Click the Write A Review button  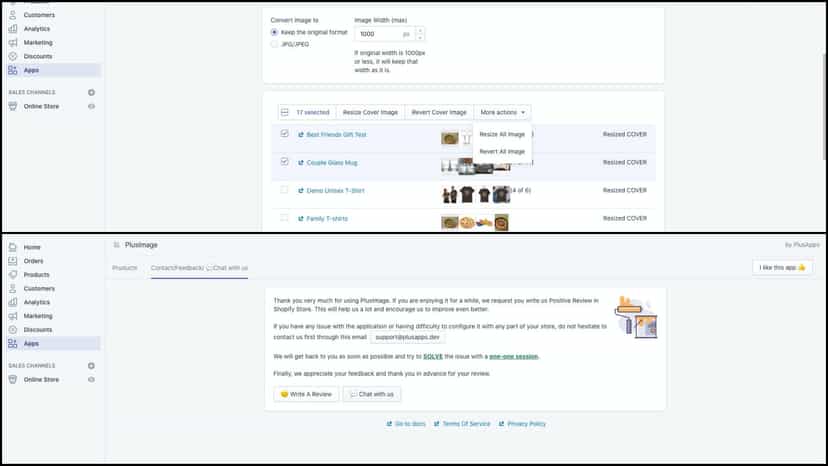click(x=306, y=394)
